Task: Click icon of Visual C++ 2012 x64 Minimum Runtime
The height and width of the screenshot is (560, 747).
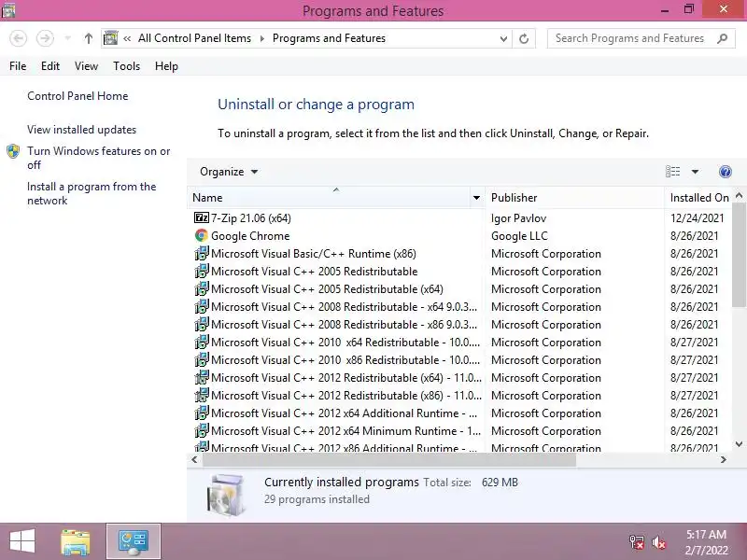Action: click(202, 430)
